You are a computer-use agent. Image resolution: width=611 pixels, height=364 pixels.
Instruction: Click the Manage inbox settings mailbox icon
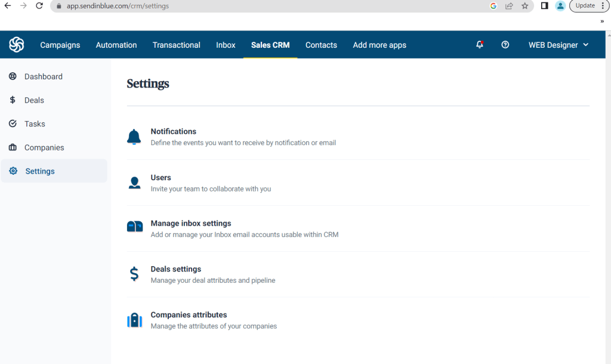(x=135, y=227)
